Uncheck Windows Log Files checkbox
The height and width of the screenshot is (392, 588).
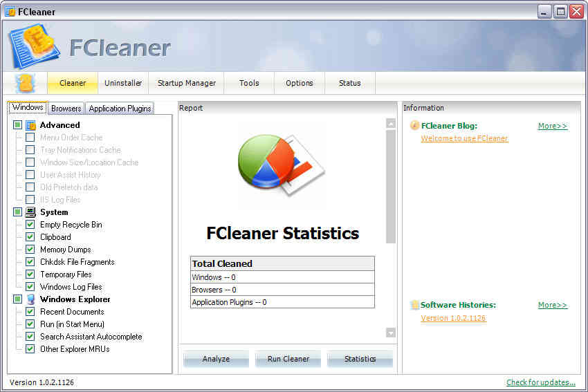click(30, 286)
